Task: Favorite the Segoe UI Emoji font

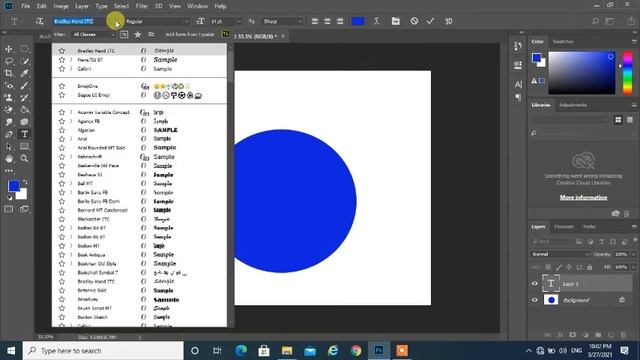Action: 62,95
